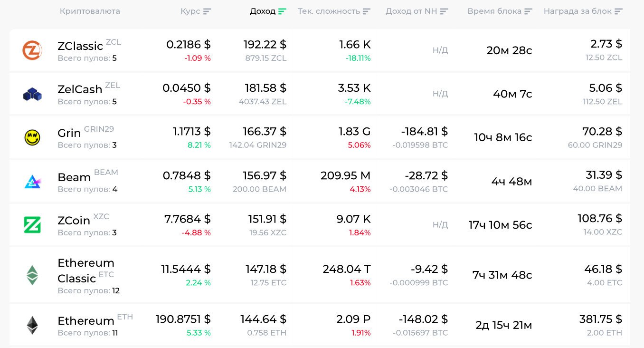The width and height of the screenshot is (644, 348).
Task: Click ZelCash difficulty change -7.48%
Action: (x=358, y=102)
